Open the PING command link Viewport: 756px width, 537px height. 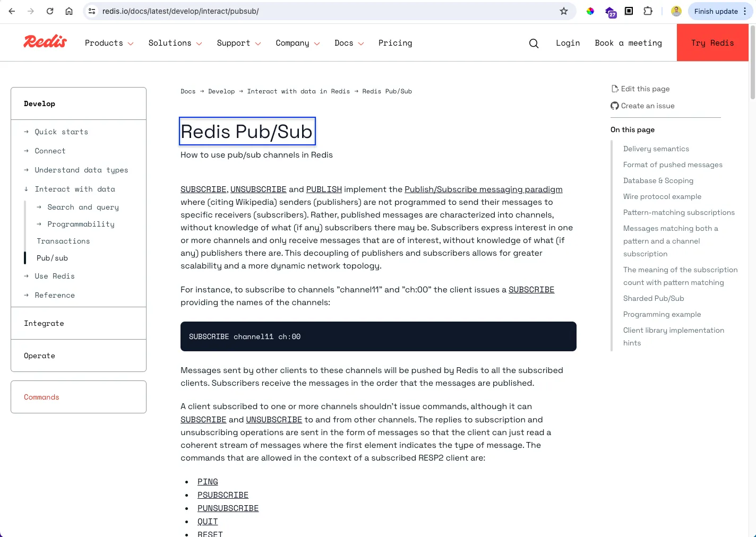208,482
